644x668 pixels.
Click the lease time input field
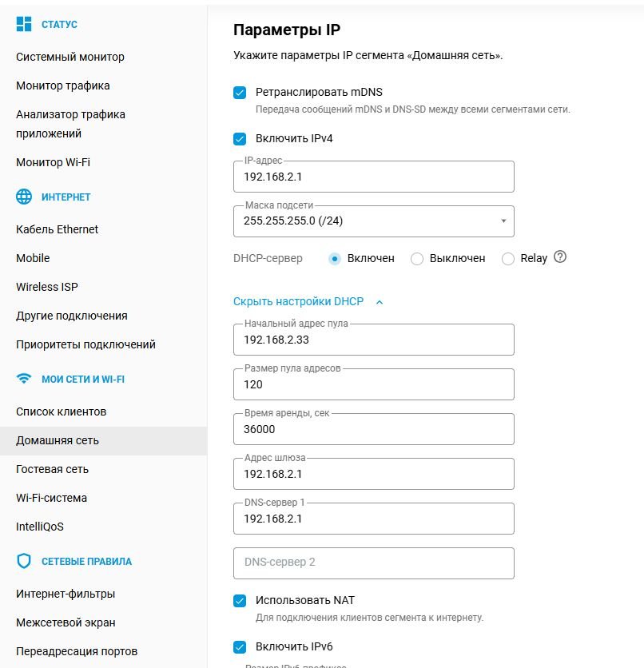[373, 429]
